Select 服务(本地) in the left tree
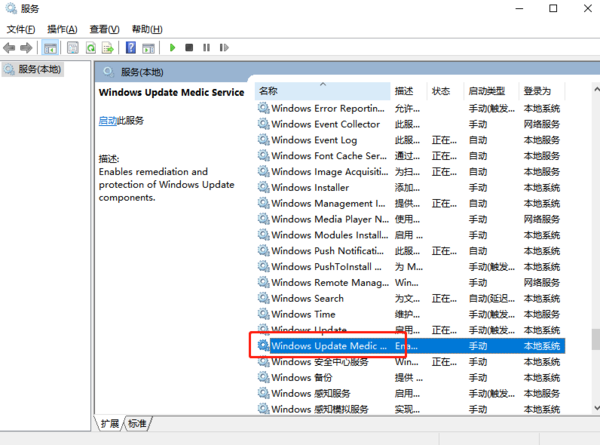The image size is (600, 445). (33, 69)
